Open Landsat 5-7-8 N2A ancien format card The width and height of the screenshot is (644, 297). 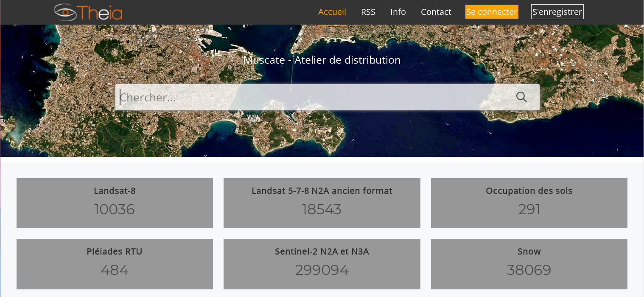[x=322, y=203]
